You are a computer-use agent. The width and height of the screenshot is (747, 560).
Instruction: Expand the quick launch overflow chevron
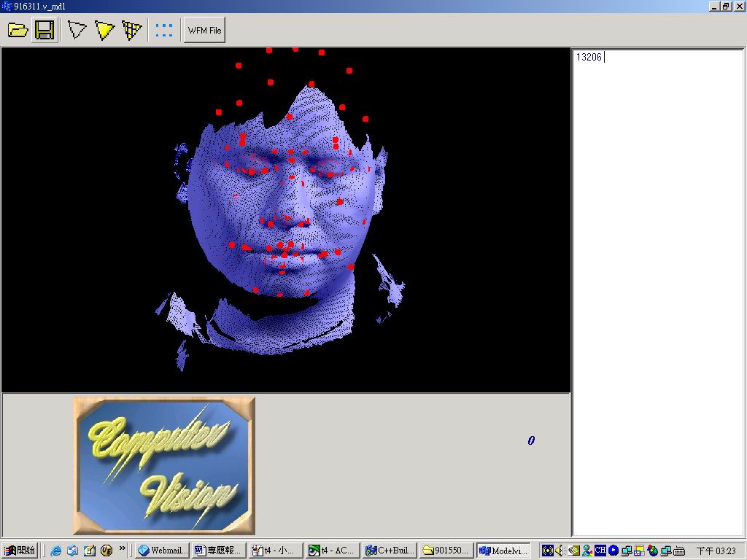pos(122,548)
